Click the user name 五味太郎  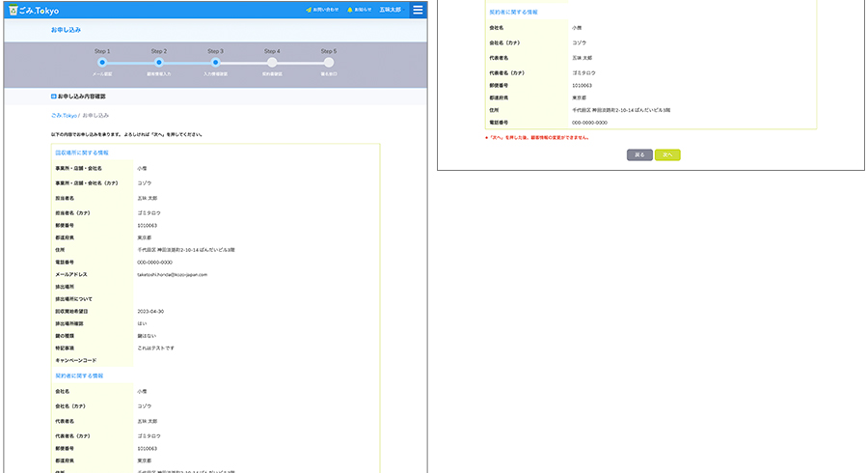click(x=391, y=10)
